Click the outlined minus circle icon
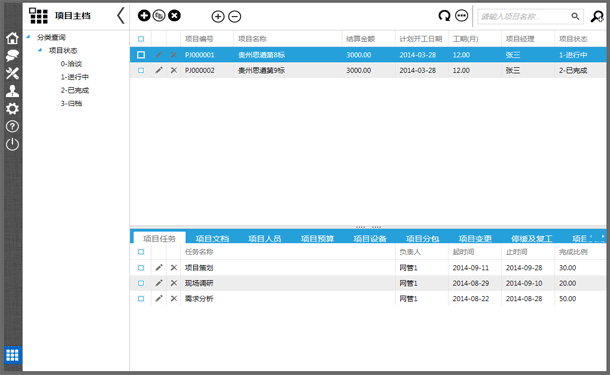This screenshot has width=610, height=375. tap(235, 16)
